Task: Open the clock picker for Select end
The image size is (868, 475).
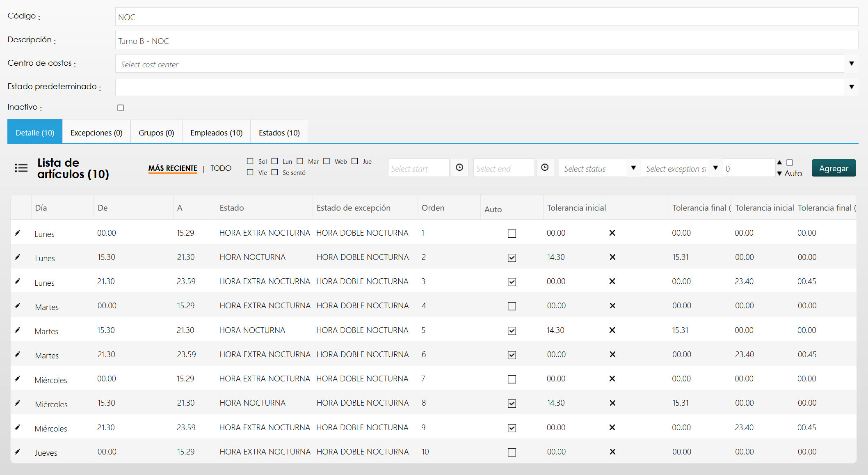Action: 545,168
